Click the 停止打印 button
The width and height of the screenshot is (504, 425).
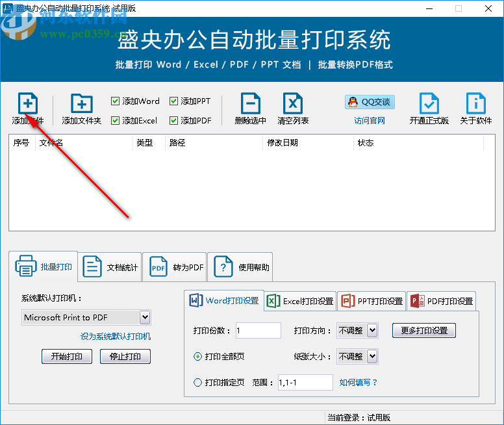click(125, 357)
